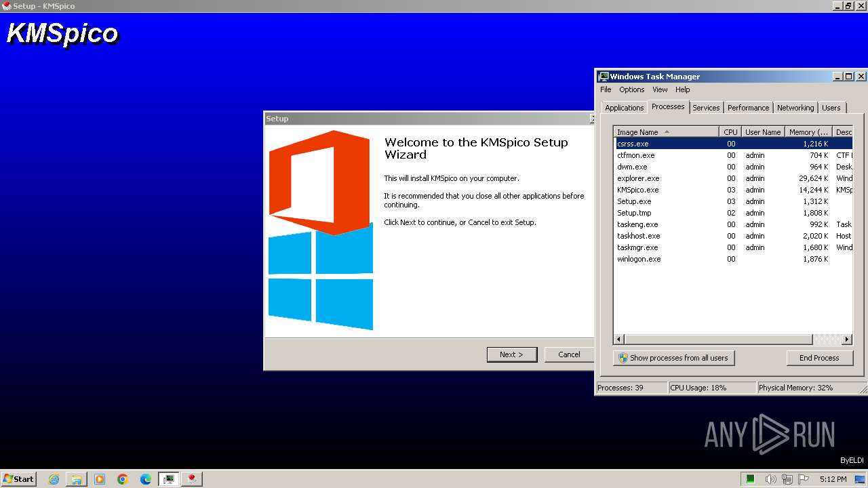Click Cancel in the KMSpico Setup wizard

[569, 354]
